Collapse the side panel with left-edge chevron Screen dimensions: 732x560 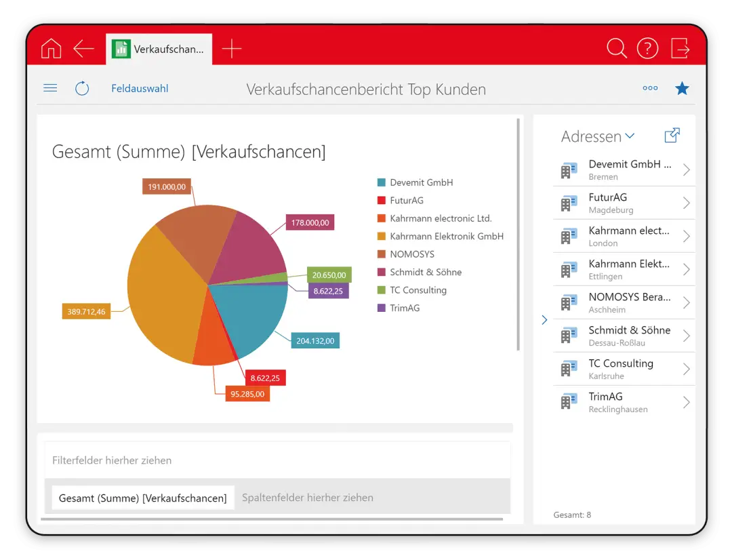[544, 320]
